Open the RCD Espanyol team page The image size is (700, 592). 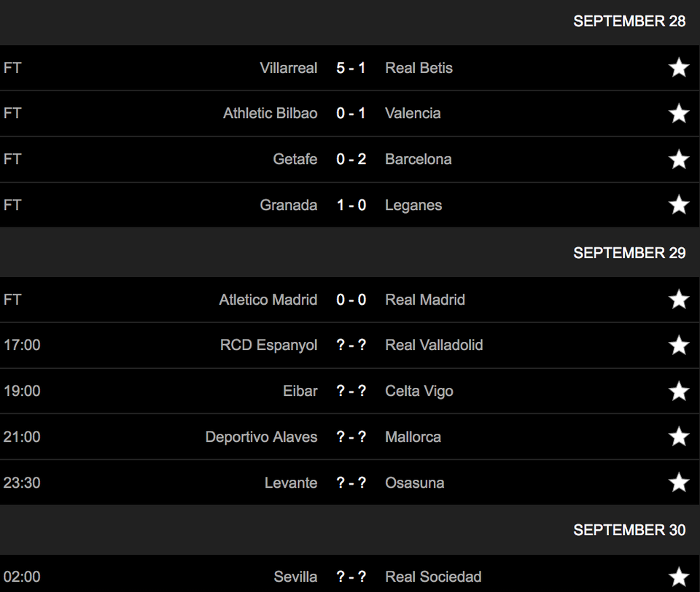(269, 345)
